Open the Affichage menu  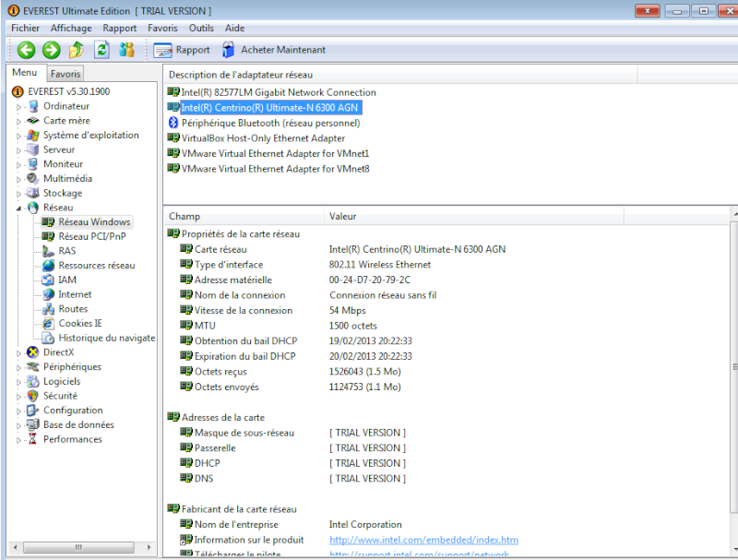click(x=71, y=29)
